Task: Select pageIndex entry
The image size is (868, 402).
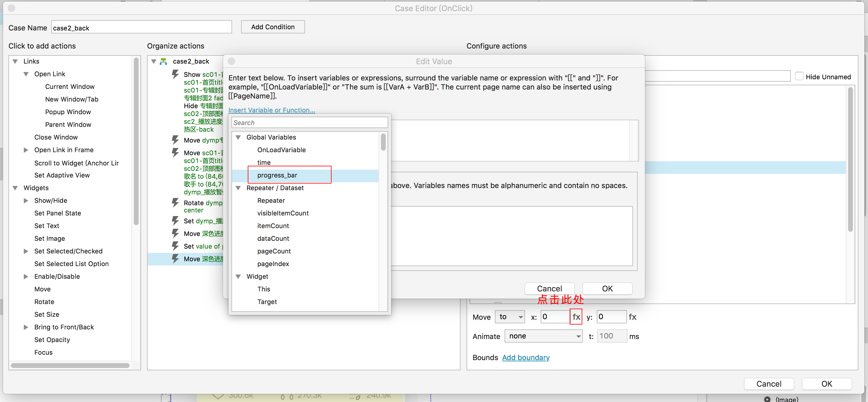Action: click(273, 264)
